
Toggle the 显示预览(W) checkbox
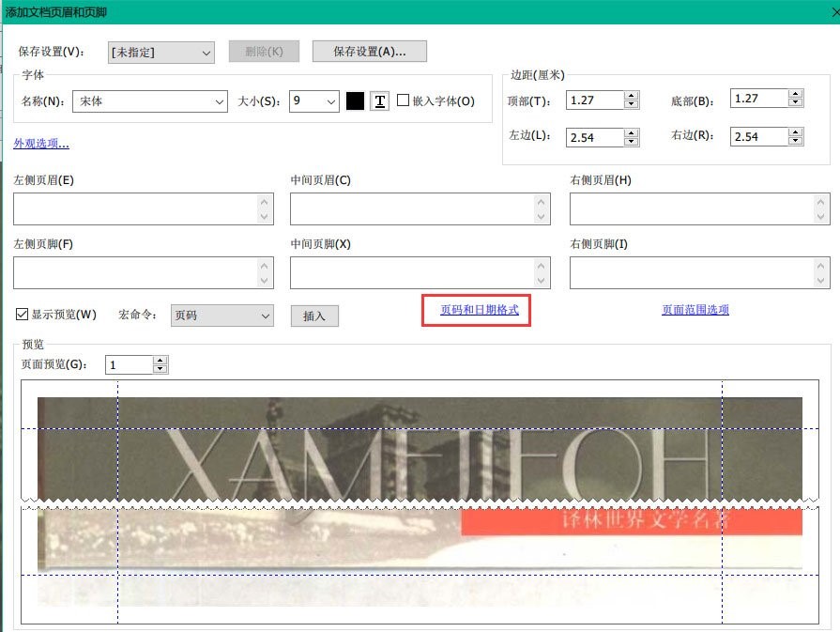tap(21, 315)
